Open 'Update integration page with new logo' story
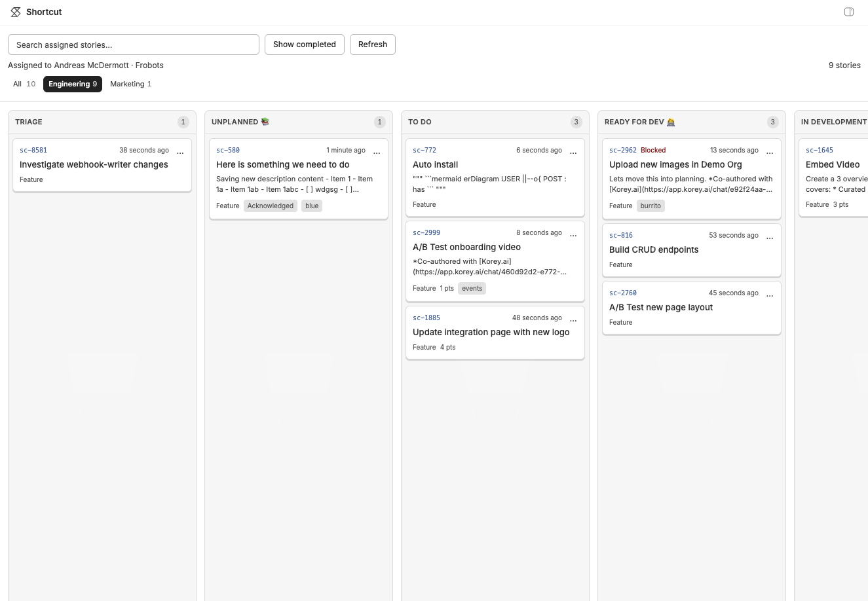Image resolution: width=868 pixels, height=601 pixels. (x=491, y=332)
